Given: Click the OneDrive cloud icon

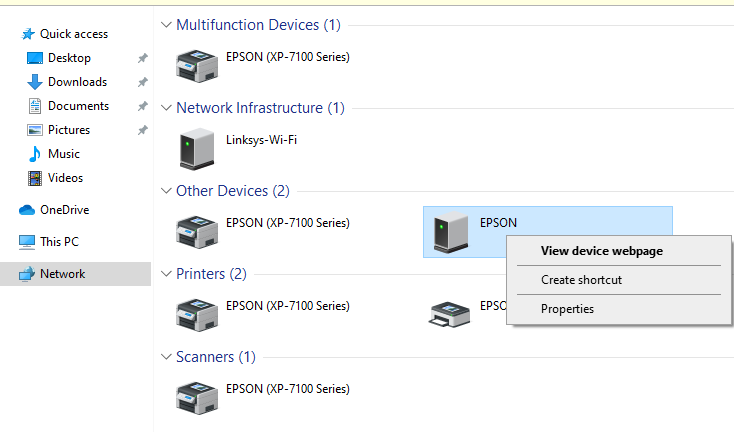Looking at the screenshot, I should [27, 210].
